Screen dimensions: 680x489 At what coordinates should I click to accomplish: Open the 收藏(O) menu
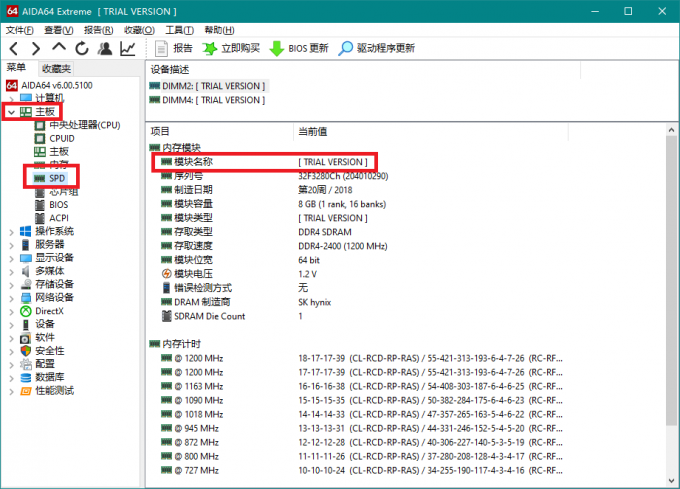point(139,30)
